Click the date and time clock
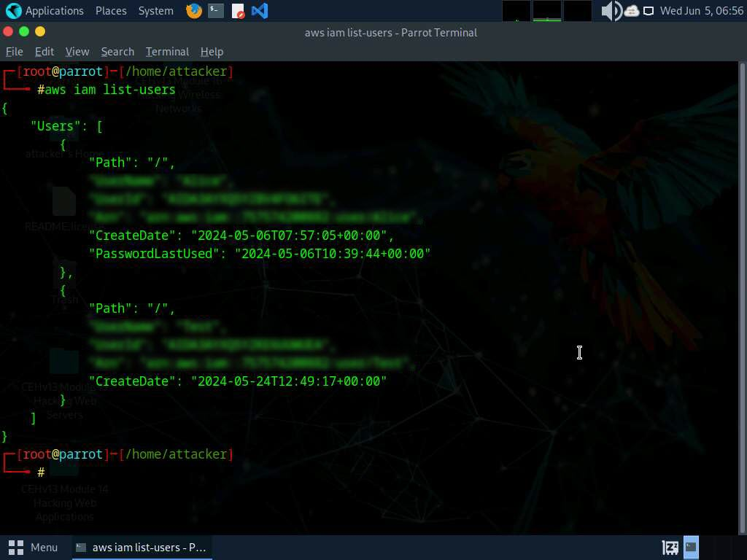747x560 pixels. [701, 11]
